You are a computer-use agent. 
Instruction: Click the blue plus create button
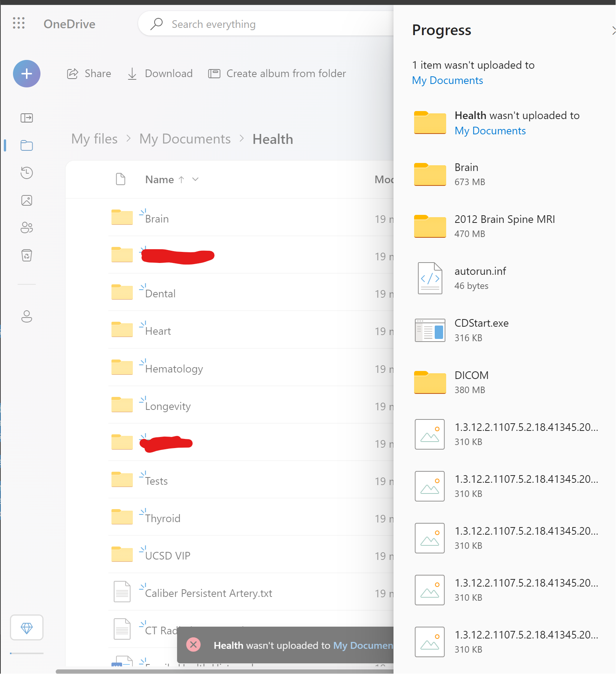26,74
